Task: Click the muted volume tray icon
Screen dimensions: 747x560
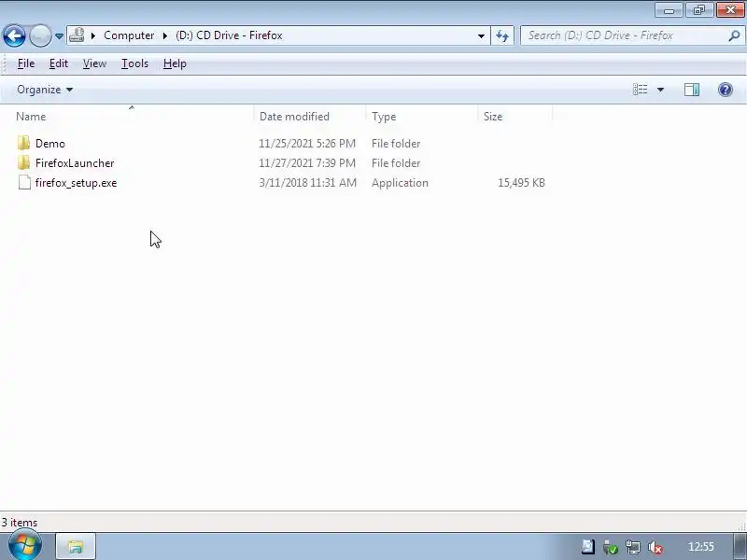Action: pyautogui.click(x=655, y=548)
